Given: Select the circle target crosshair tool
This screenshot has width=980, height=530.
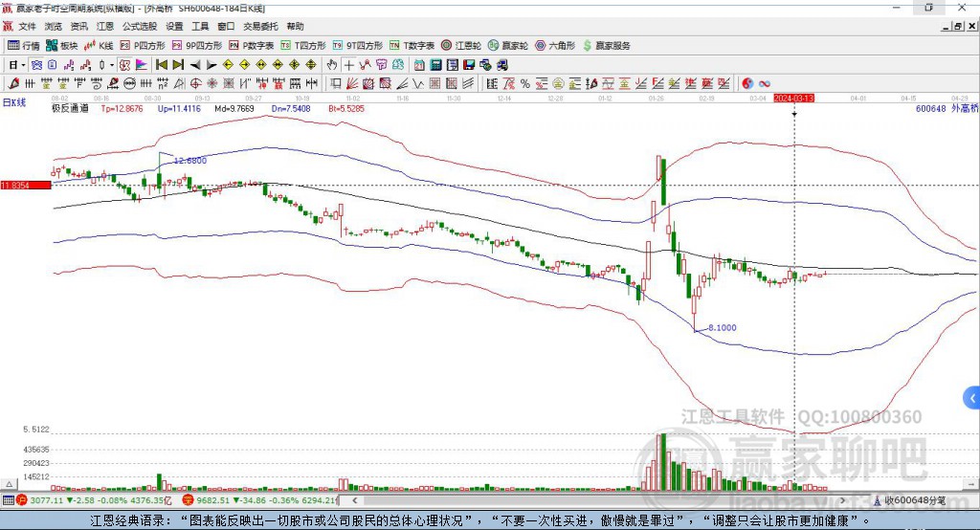Looking at the screenshot, I should point(195,84).
